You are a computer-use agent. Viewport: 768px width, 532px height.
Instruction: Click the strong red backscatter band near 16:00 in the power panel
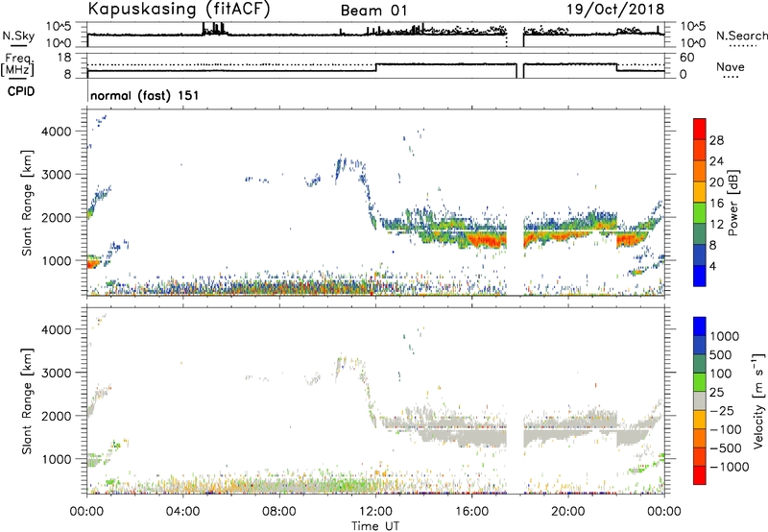(485, 240)
